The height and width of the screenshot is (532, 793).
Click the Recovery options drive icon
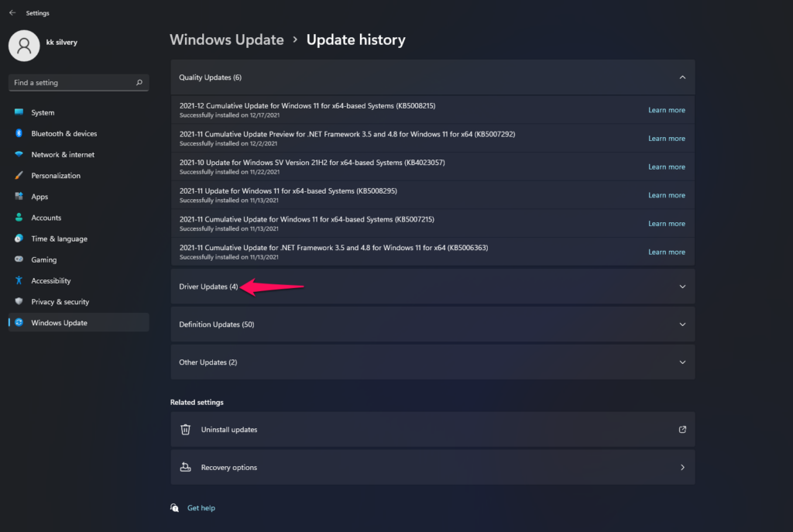click(186, 467)
